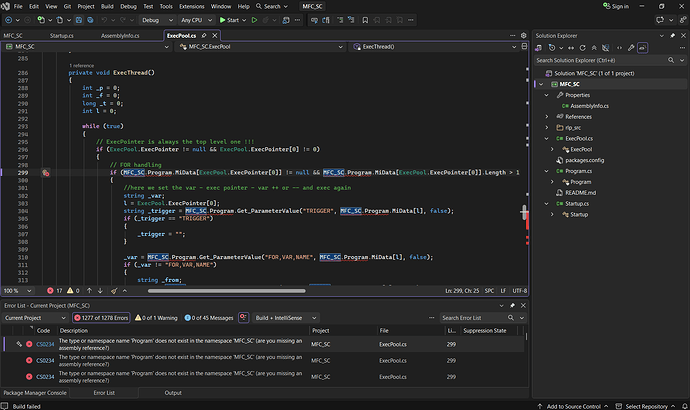Switch to the Startup.cs tab
The image size is (690, 410).
click(x=62, y=36)
